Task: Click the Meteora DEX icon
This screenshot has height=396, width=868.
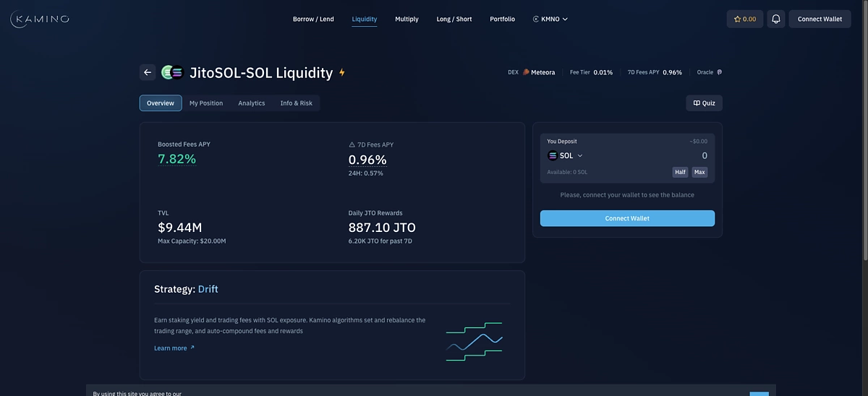Action: [526, 72]
